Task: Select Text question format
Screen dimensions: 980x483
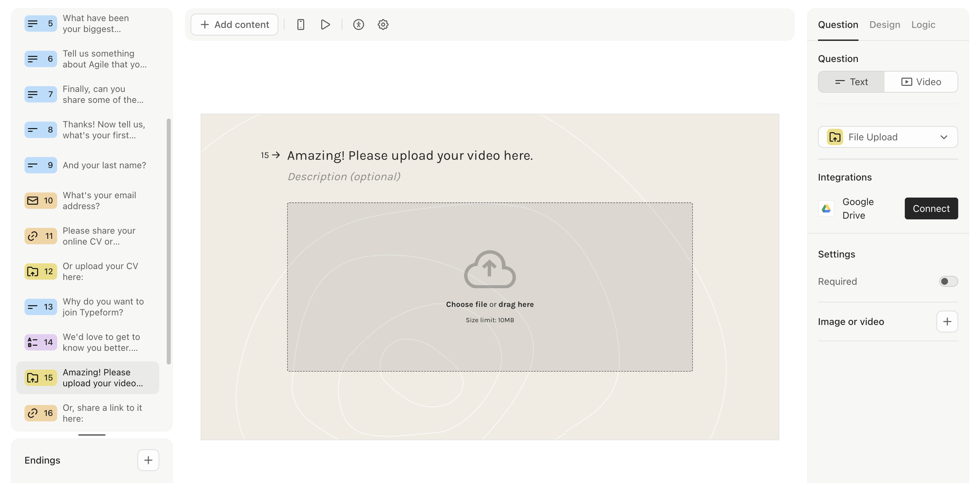Action: [x=851, y=82]
